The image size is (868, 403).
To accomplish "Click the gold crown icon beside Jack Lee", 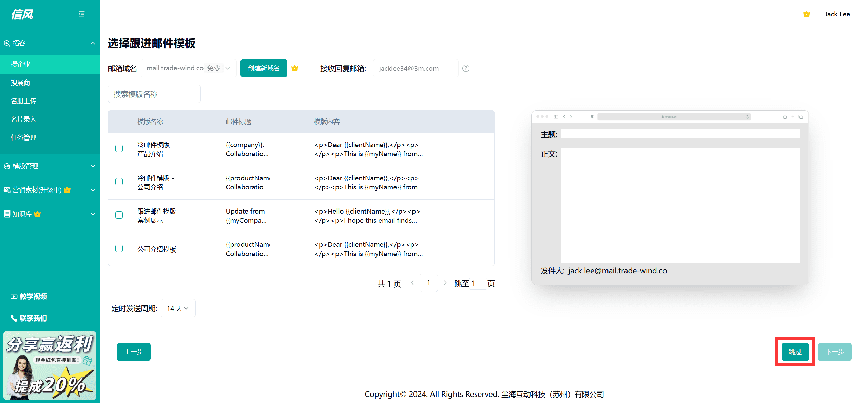I will (806, 14).
